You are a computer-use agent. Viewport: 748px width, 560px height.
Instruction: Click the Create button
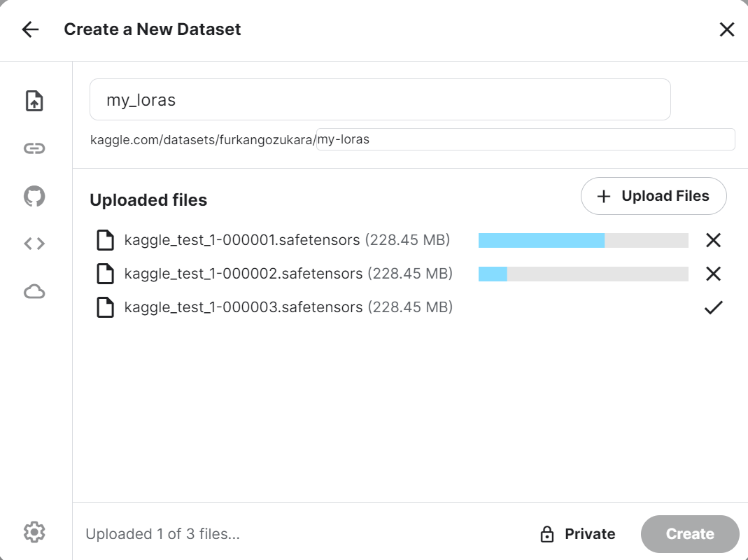pyautogui.click(x=689, y=534)
